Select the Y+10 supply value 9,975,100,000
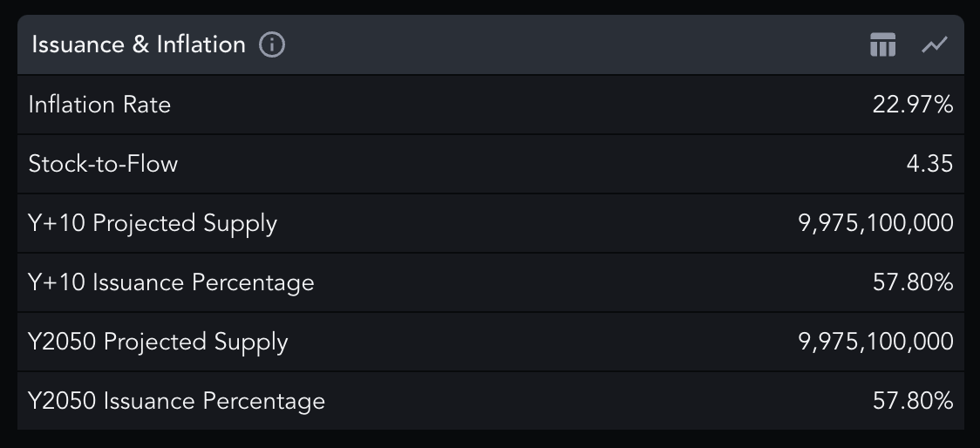 coord(875,223)
